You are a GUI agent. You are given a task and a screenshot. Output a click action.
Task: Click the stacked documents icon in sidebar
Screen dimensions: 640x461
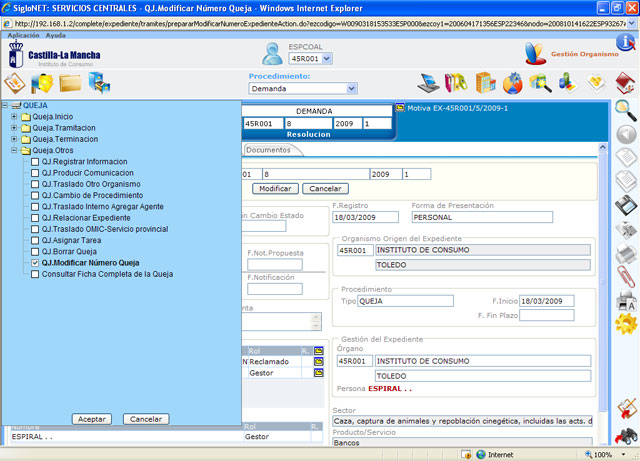(626, 181)
